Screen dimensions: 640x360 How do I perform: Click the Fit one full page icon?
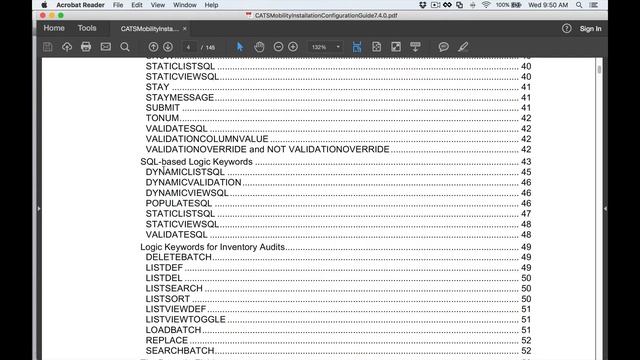376,47
